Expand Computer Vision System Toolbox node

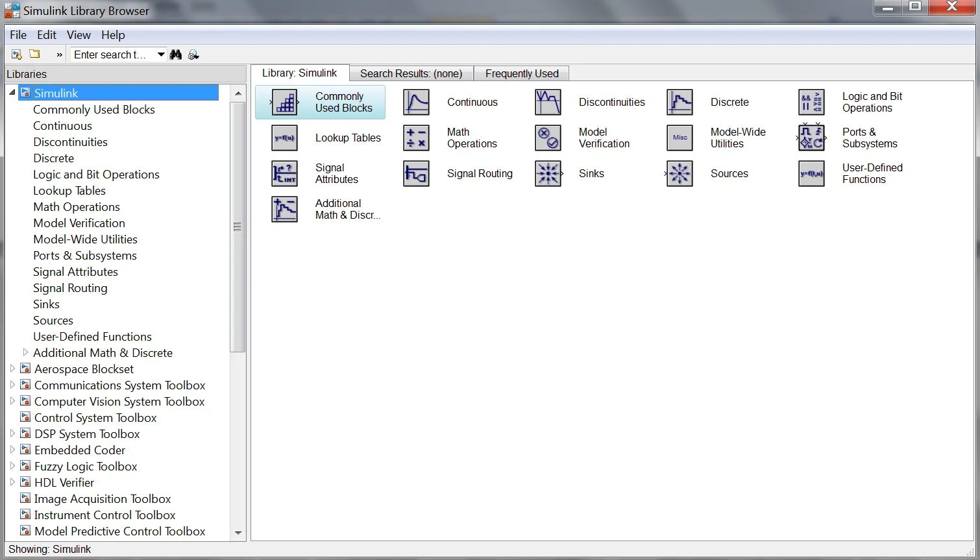click(12, 401)
